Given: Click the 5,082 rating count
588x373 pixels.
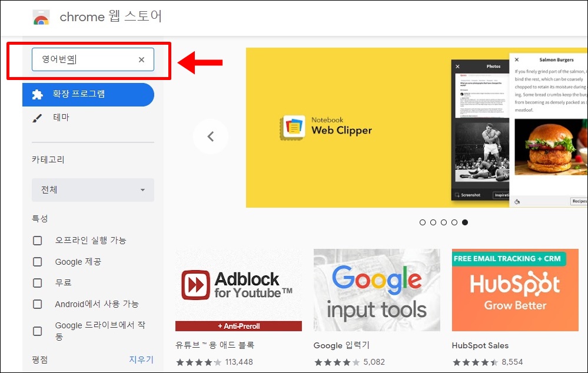Looking at the screenshot, I should point(374,362).
